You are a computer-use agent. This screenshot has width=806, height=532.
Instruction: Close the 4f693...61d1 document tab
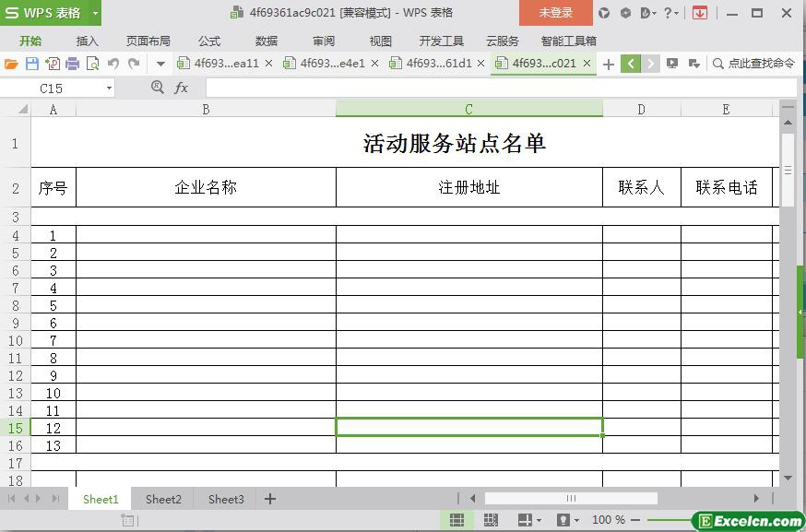point(480,64)
